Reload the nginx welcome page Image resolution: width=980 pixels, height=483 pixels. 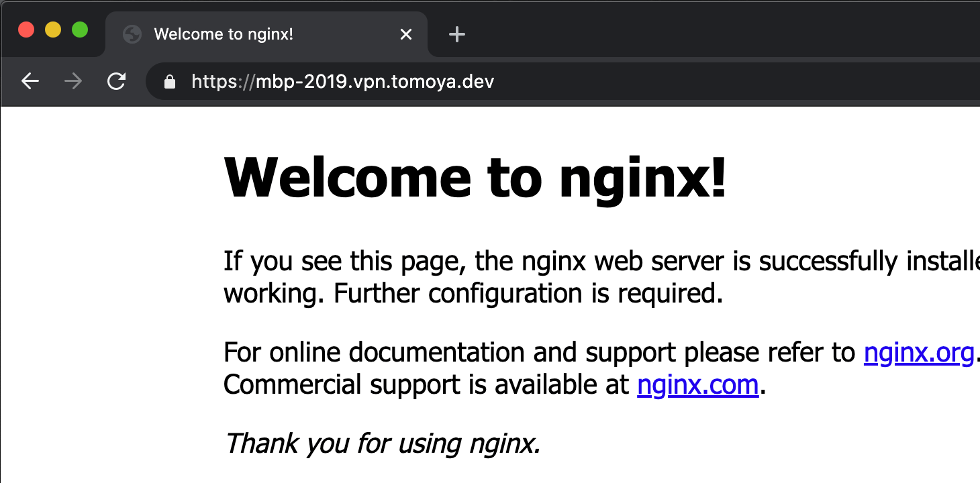coord(116,81)
